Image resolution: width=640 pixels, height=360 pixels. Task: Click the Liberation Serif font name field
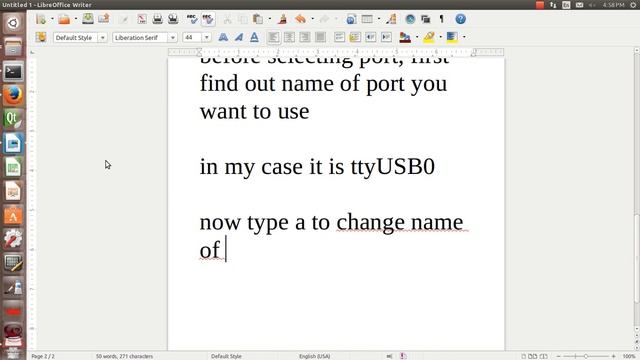140,38
